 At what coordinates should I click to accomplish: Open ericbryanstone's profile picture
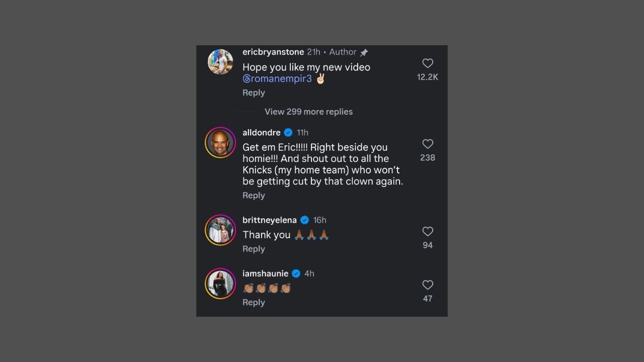pos(220,62)
